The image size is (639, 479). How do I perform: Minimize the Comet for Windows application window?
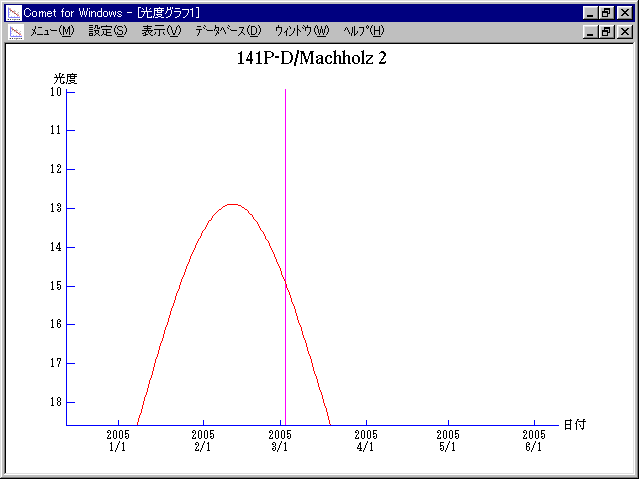point(590,12)
